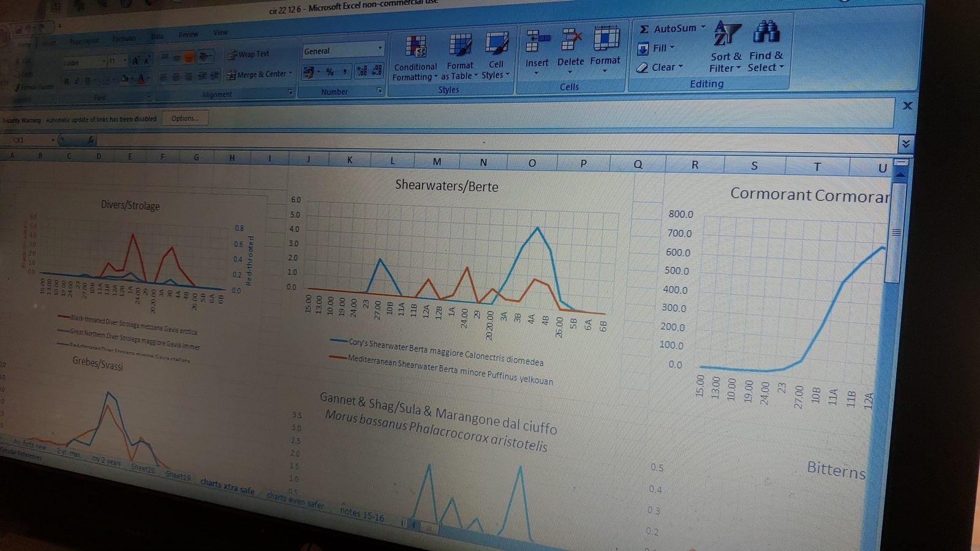The height and width of the screenshot is (551, 980).
Task: Open the Sheet19 sheet tab
Action: click(178, 476)
